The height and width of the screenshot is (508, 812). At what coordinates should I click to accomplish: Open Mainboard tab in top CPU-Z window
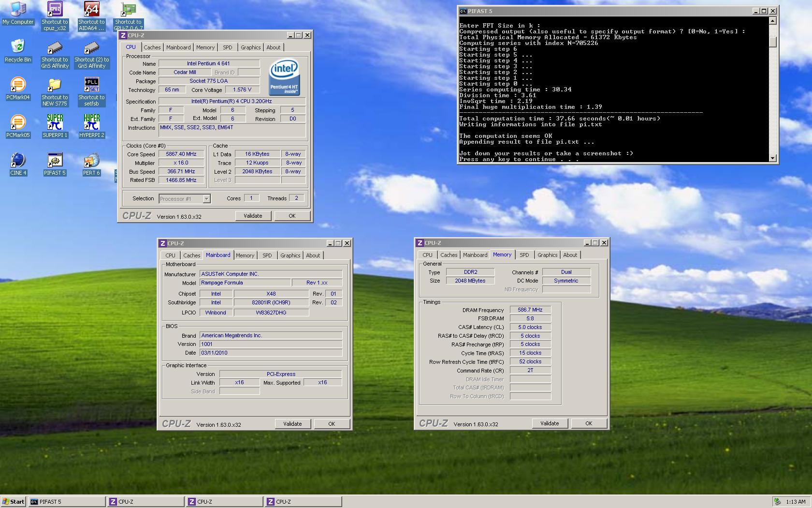pyautogui.click(x=178, y=47)
